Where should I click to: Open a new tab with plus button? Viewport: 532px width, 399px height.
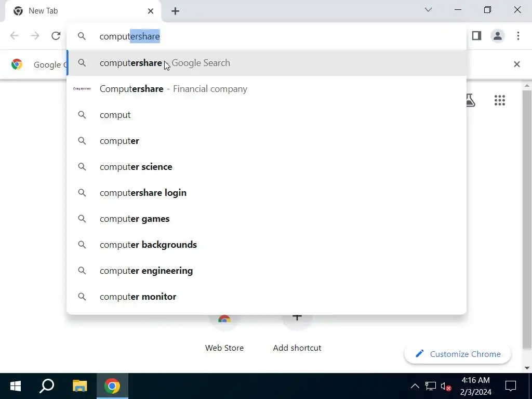175,11
